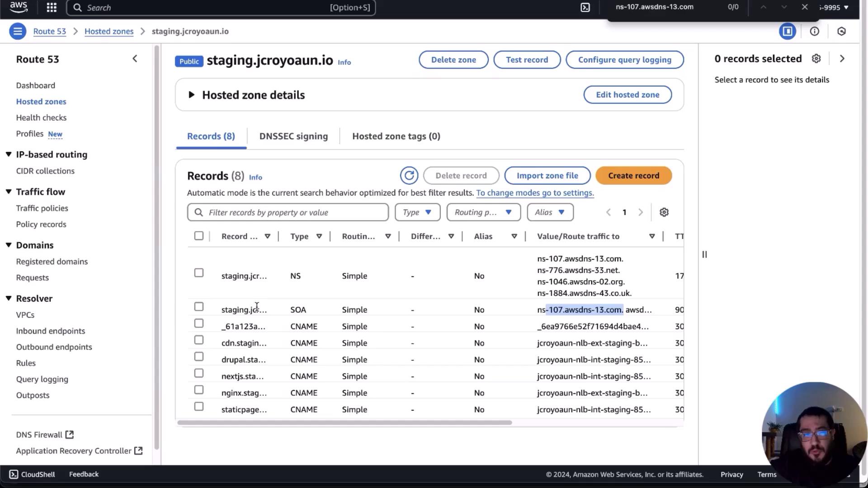
Task: Switch to the DNSSEC signing tab
Action: (293, 136)
